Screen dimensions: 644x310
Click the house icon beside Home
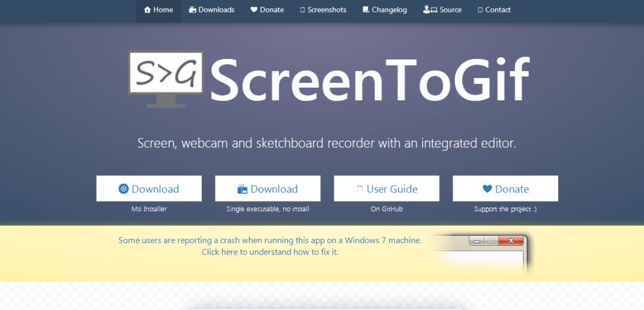tap(147, 10)
